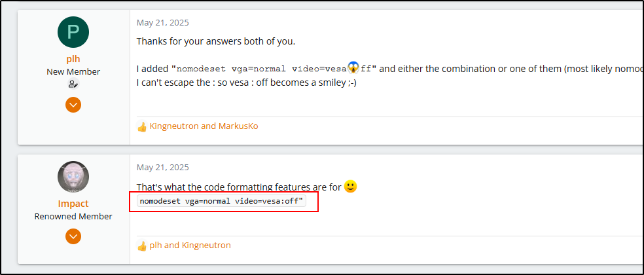Expand the orange chevron under plh
Image resolution: width=644 pixels, height=275 pixels.
(x=73, y=105)
